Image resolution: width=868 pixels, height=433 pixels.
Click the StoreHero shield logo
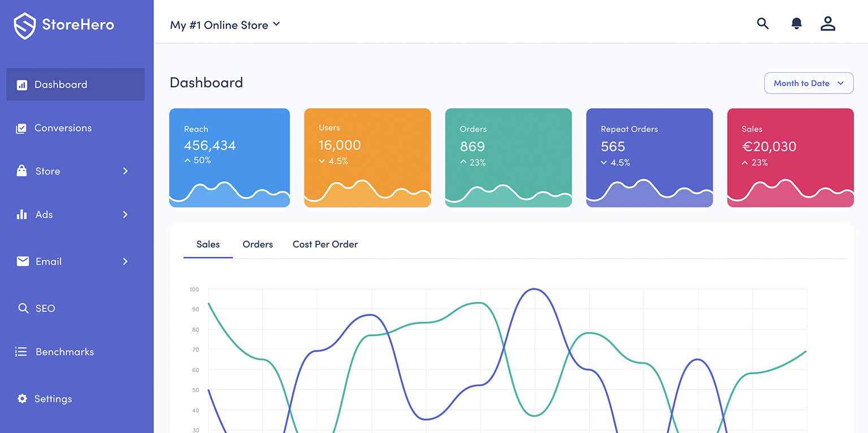25,26
